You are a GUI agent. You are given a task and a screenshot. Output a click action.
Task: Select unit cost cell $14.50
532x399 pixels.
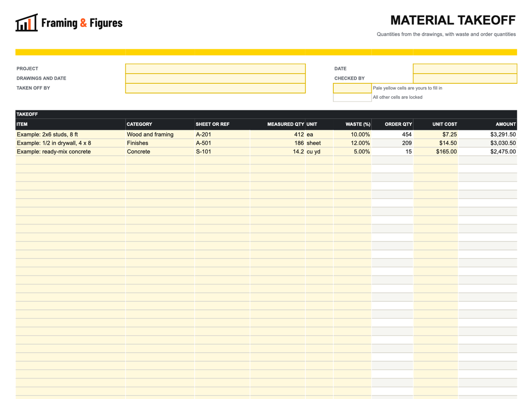point(436,143)
